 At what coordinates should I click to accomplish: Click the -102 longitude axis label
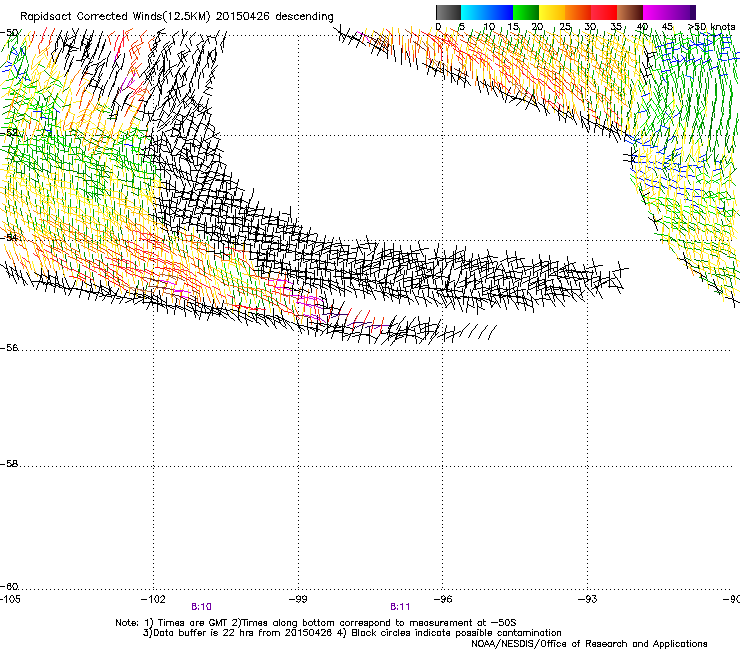[x=153, y=599]
